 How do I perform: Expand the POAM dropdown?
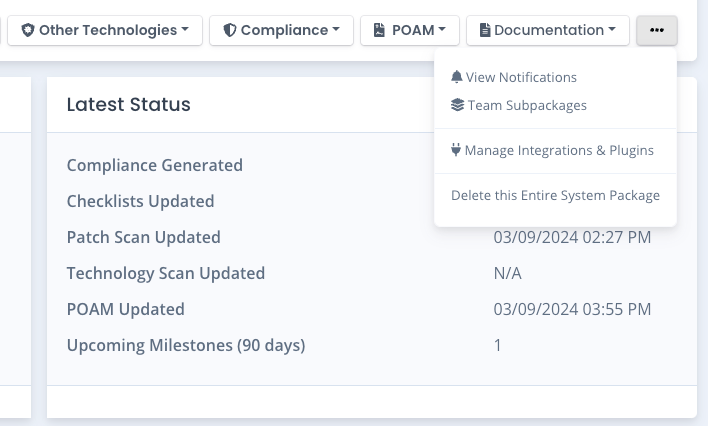[x=410, y=30]
